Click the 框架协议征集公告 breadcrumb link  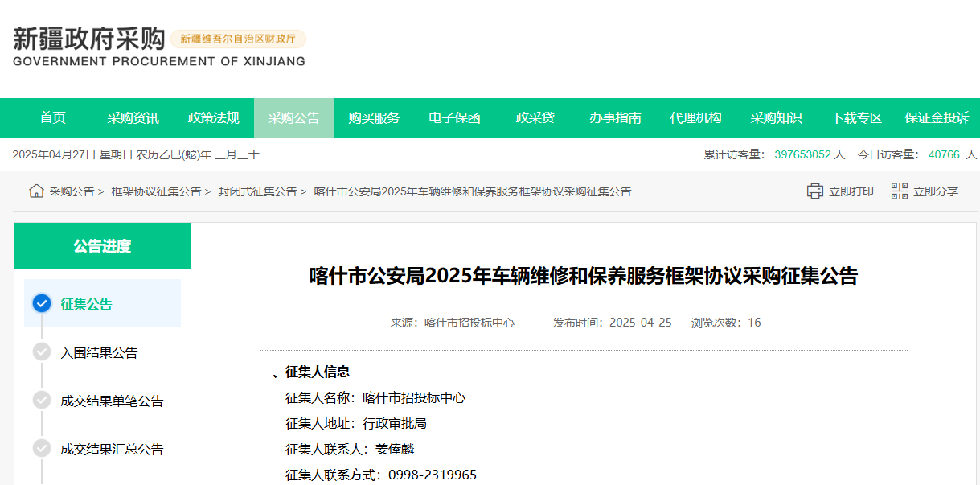pyautogui.click(x=156, y=191)
